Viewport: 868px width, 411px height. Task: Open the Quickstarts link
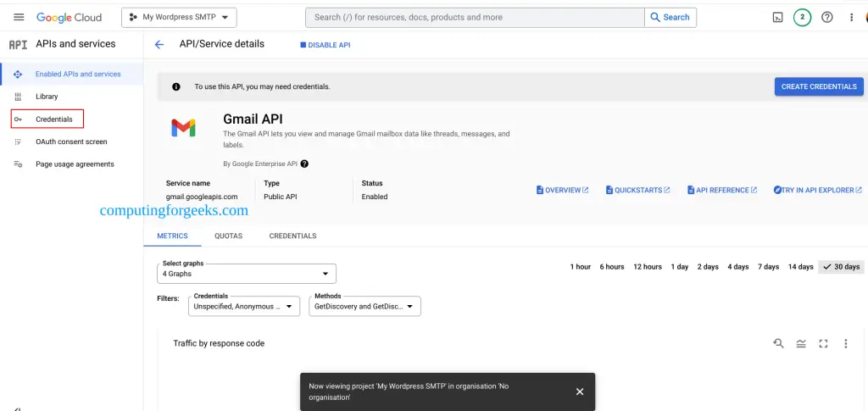pos(637,190)
